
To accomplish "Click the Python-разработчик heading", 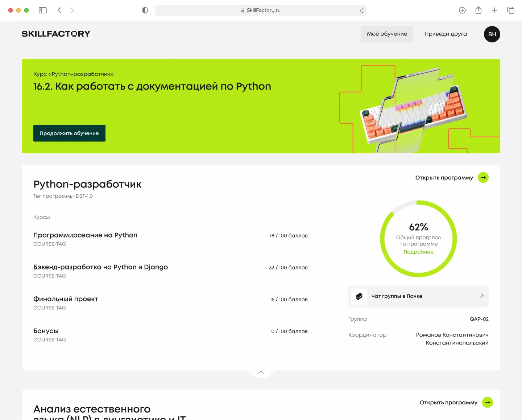I will point(87,184).
